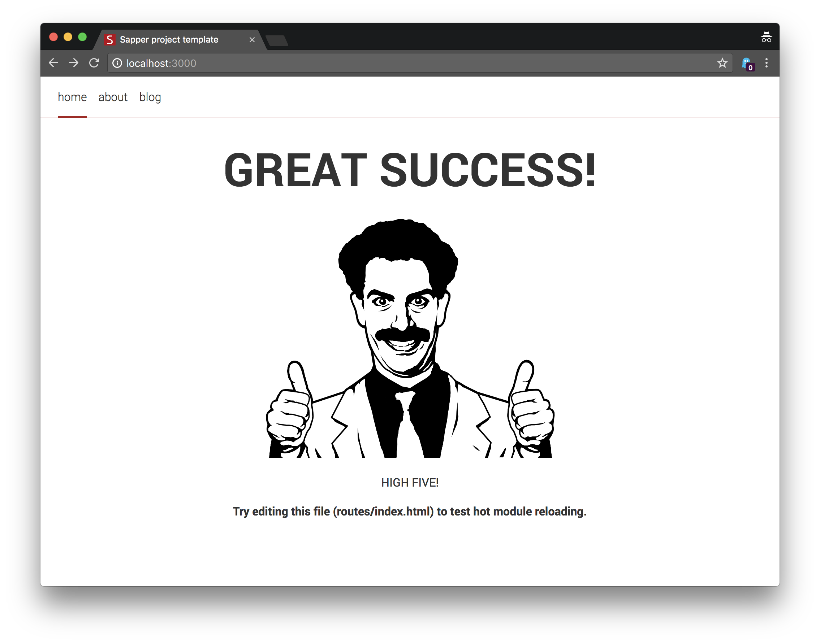Click the Sapper favicon in the tab
The image size is (820, 644).
pos(109,40)
